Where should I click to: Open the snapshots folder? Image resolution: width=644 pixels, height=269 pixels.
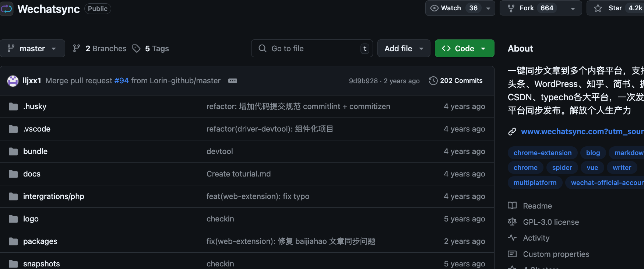42,264
